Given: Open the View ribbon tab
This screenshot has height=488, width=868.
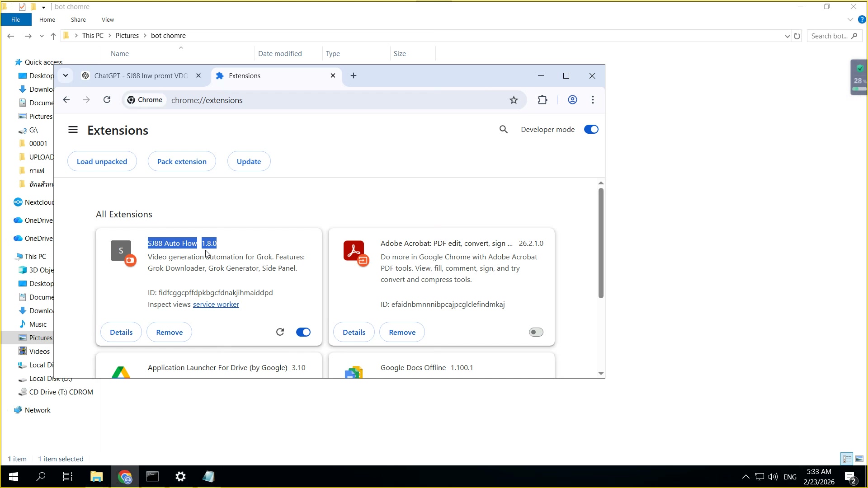Looking at the screenshot, I should 108,20.
